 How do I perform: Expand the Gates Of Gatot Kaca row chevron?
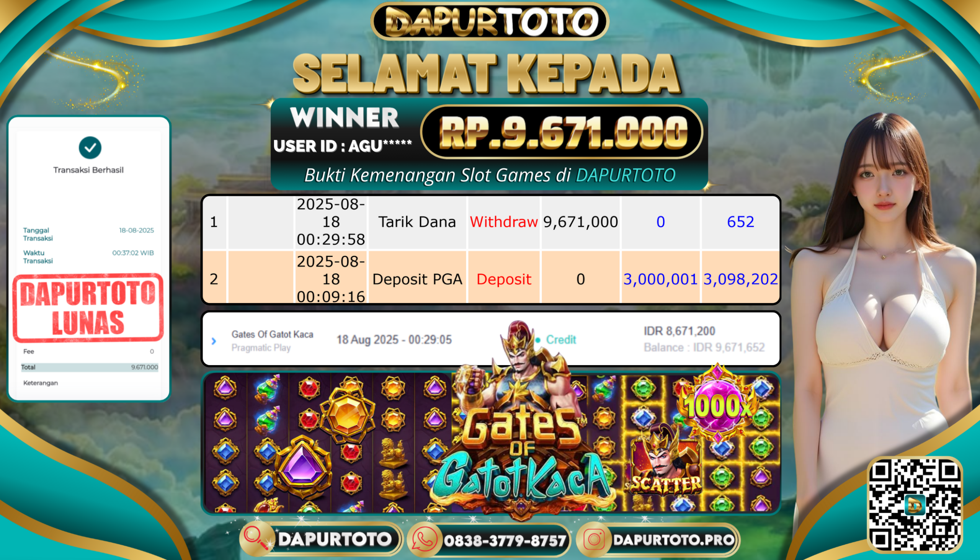214,341
